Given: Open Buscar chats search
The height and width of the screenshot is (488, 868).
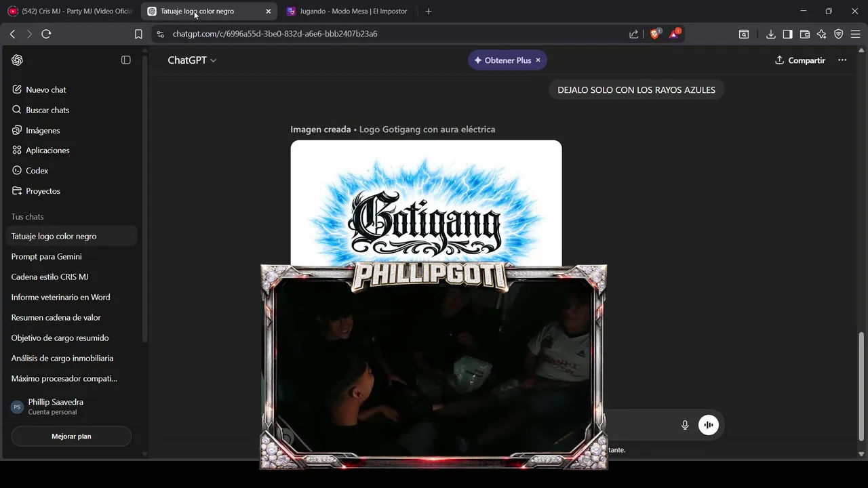Looking at the screenshot, I should click(x=71, y=110).
